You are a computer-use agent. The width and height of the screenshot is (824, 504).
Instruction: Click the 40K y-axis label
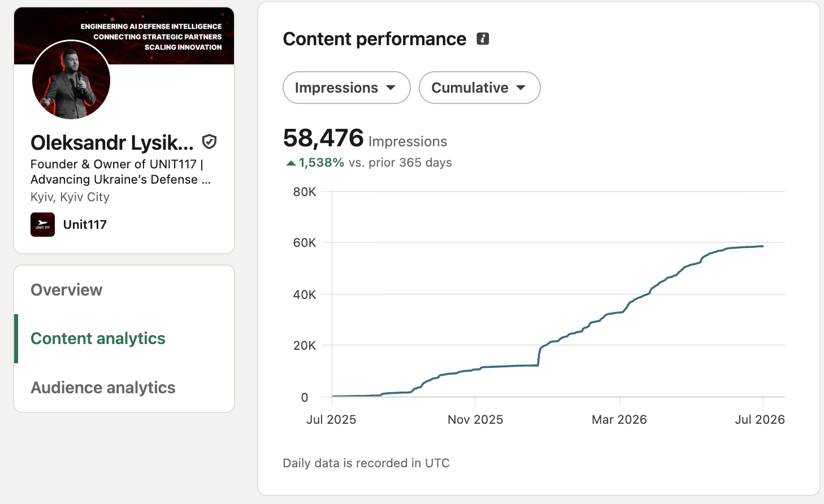click(x=305, y=294)
